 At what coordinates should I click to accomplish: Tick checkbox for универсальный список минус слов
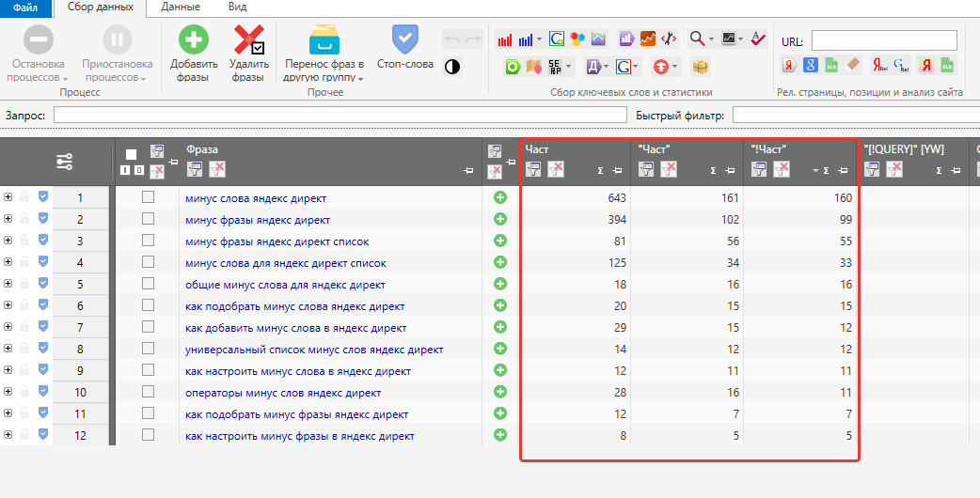[x=148, y=349]
